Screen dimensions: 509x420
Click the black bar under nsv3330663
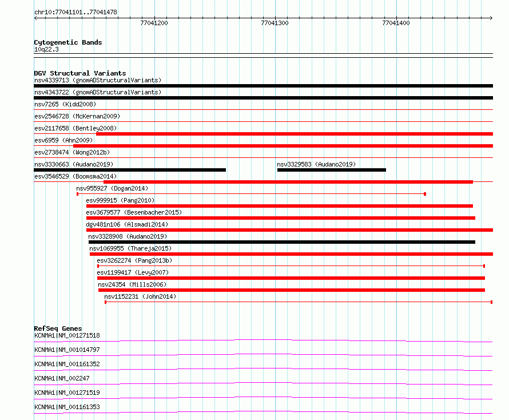tap(130, 170)
